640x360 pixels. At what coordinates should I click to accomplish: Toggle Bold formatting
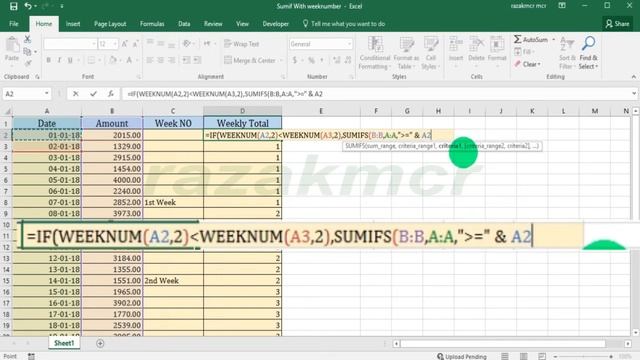click(x=49, y=60)
